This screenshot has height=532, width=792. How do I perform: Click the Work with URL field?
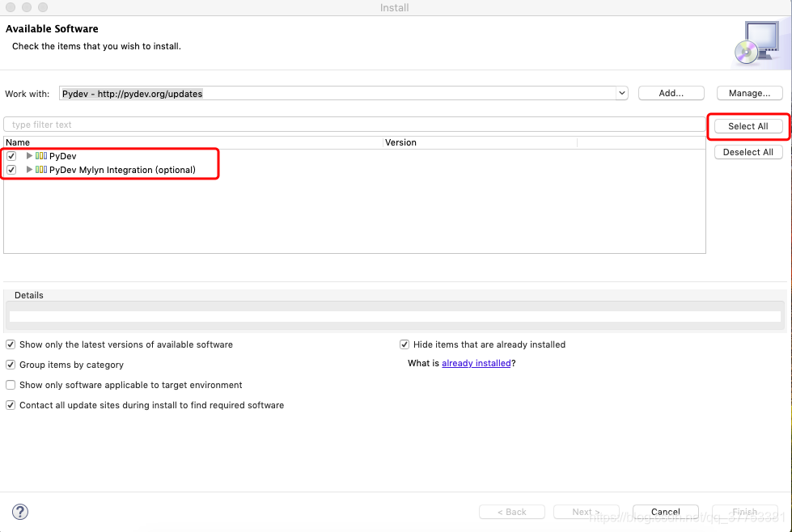pyautogui.click(x=338, y=93)
